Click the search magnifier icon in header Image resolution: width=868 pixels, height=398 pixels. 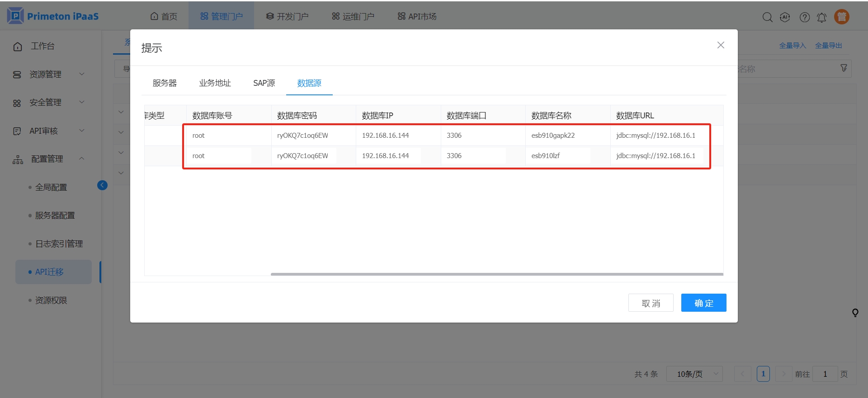(x=767, y=17)
